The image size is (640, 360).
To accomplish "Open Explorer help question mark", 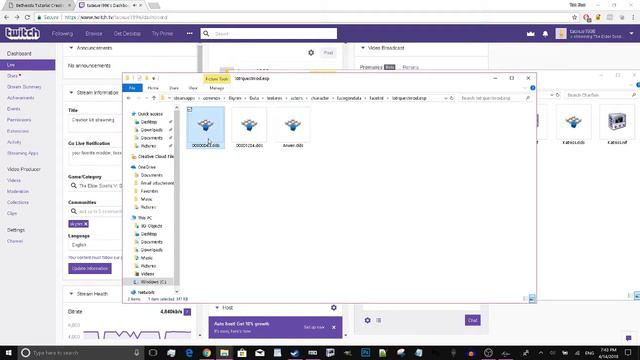I will coord(533,88).
